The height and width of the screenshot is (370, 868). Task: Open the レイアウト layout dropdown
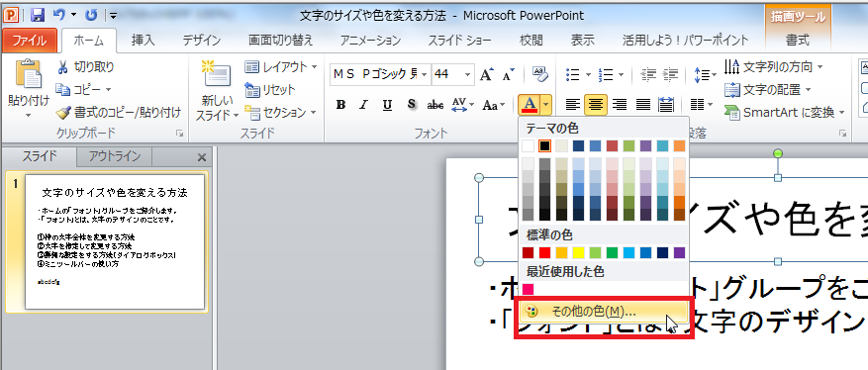pyautogui.click(x=281, y=67)
